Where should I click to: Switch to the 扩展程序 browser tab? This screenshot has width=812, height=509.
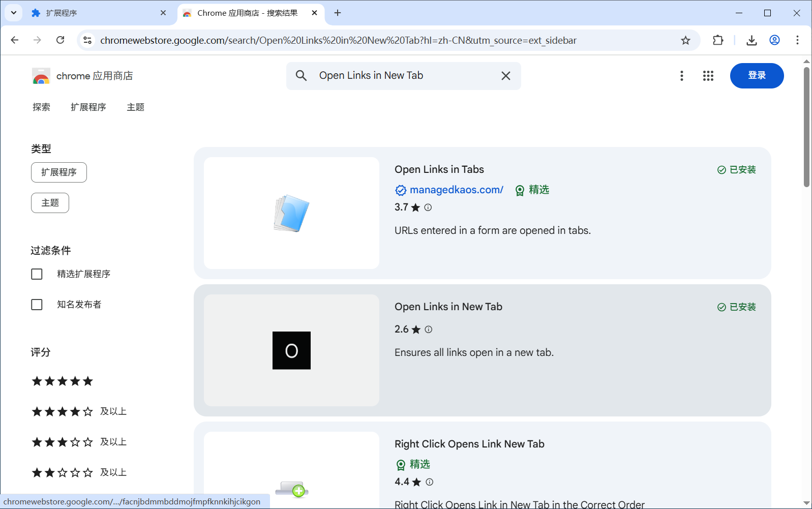(x=99, y=13)
